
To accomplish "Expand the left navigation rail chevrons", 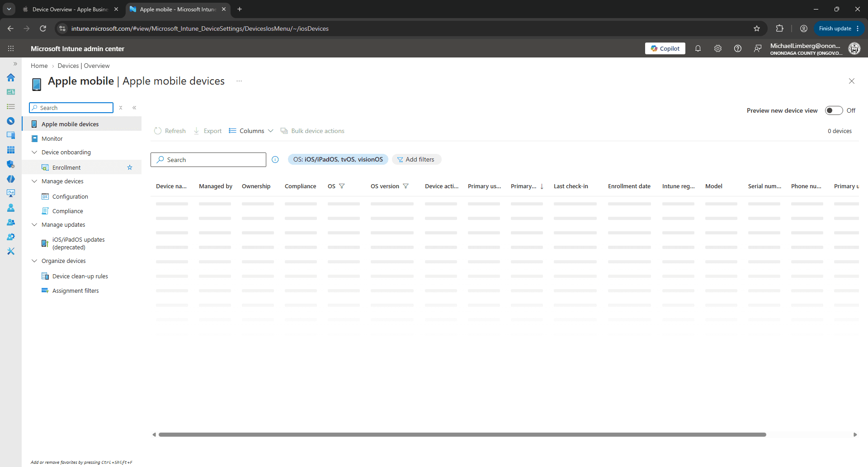I will pos(15,64).
